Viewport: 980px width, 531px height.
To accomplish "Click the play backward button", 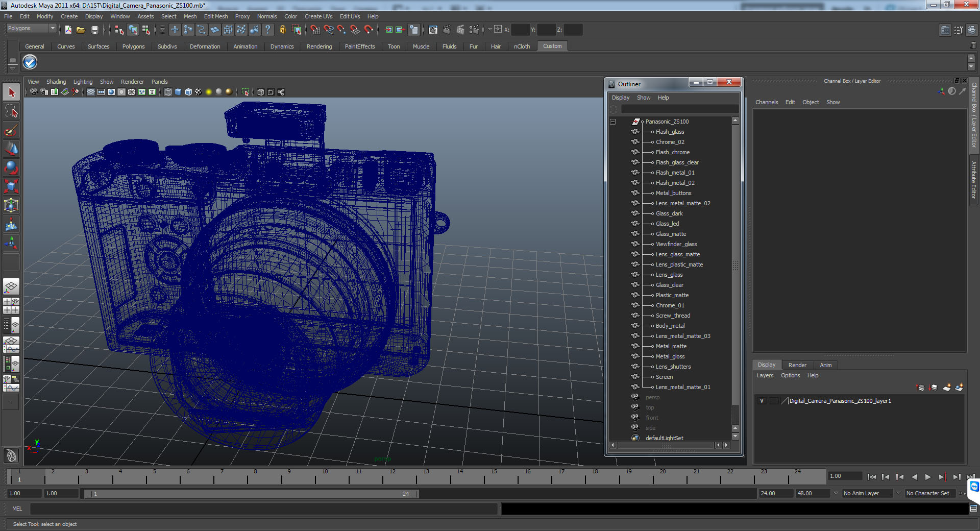I will (x=914, y=477).
